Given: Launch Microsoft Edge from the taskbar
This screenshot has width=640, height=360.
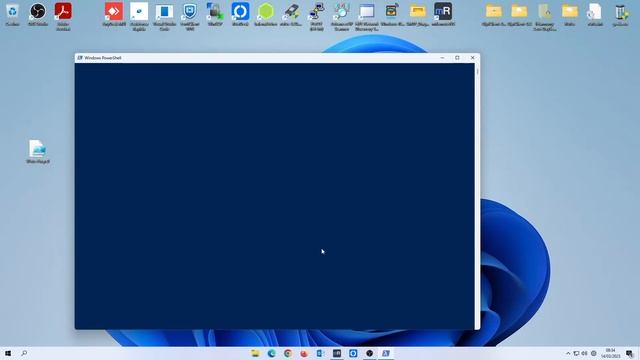Looking at the screenshot, I should [x=271, y=353].
